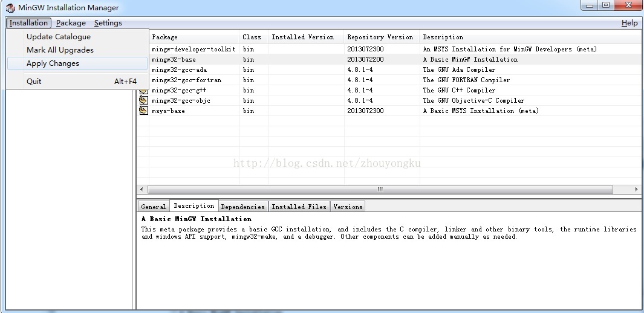Select the mingw-developer-toolkit package row
644x313 pixels.
(390, 49)
